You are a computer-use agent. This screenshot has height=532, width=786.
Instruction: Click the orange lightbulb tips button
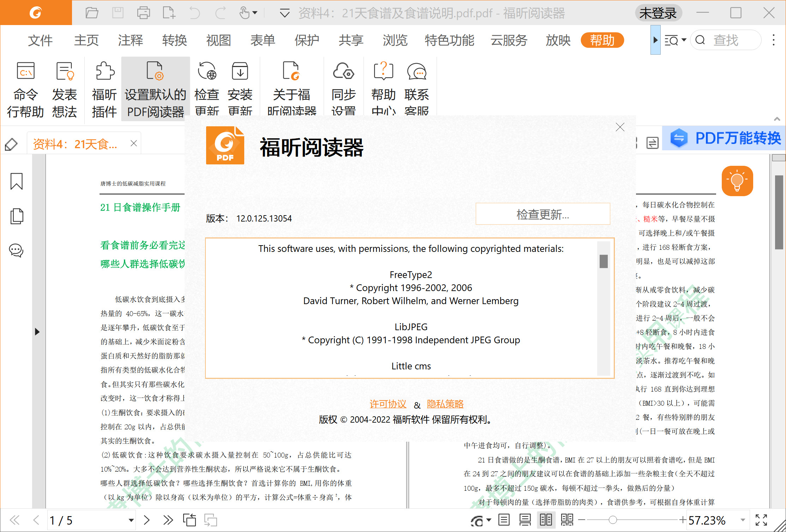click(737, 181)
